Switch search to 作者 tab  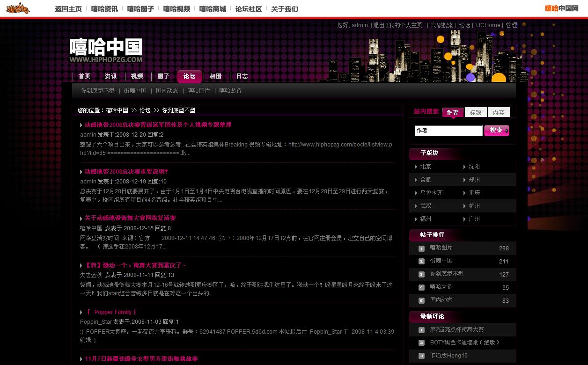(x=453, y=112)
